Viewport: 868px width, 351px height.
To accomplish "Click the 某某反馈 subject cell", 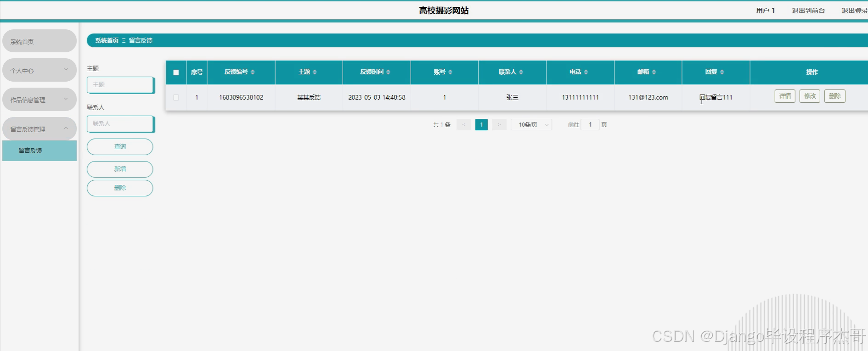I will [309, 97].
